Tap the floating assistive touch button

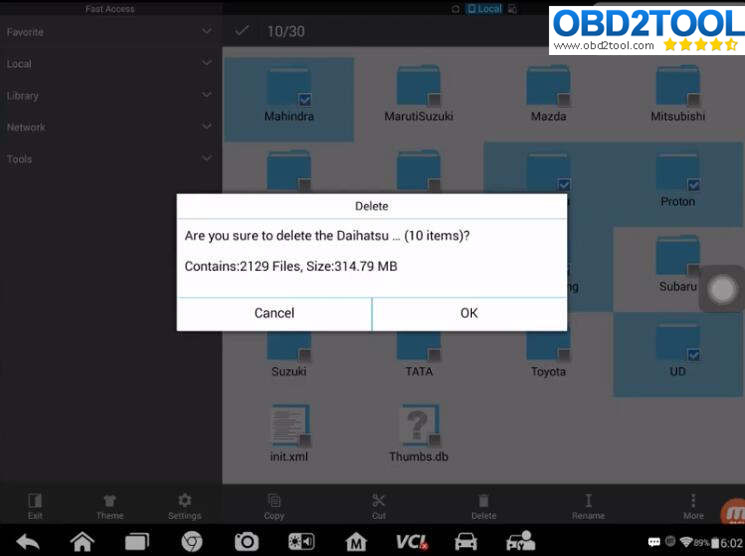click(x=722, y=289)
